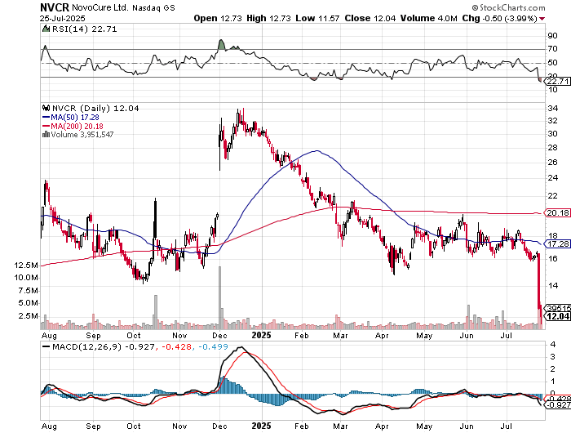Screen dimensions: 571x433
Task: Click the candlestick icon next to NVCR (Daily)
Action: click(x=46, y=108)
